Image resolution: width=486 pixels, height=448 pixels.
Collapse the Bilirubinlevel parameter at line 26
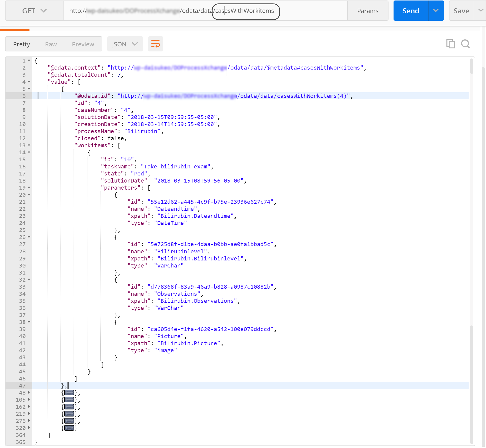[x=29, y=237]
